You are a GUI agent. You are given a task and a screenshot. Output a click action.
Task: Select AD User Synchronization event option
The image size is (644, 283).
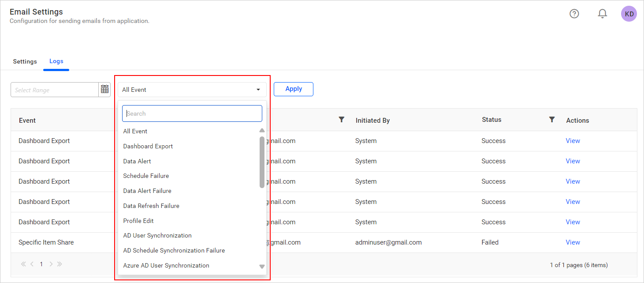tap(157, 235)
